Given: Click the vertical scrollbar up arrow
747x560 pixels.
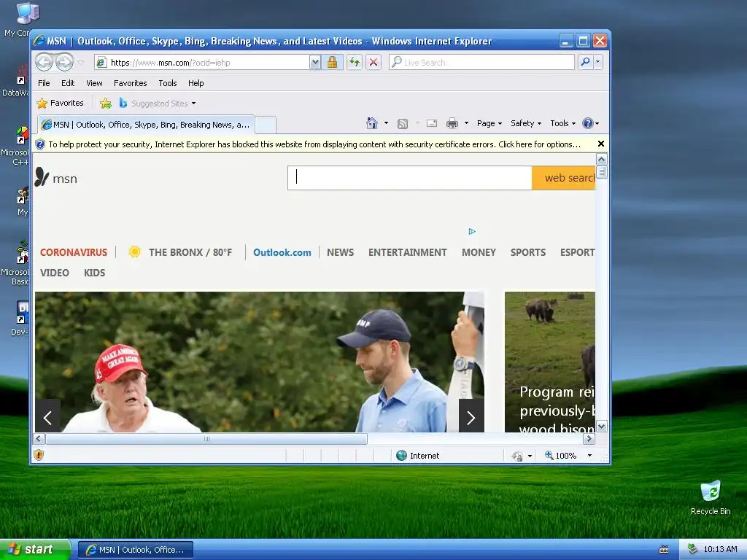Looking at the screenshot, I should 601,160.
